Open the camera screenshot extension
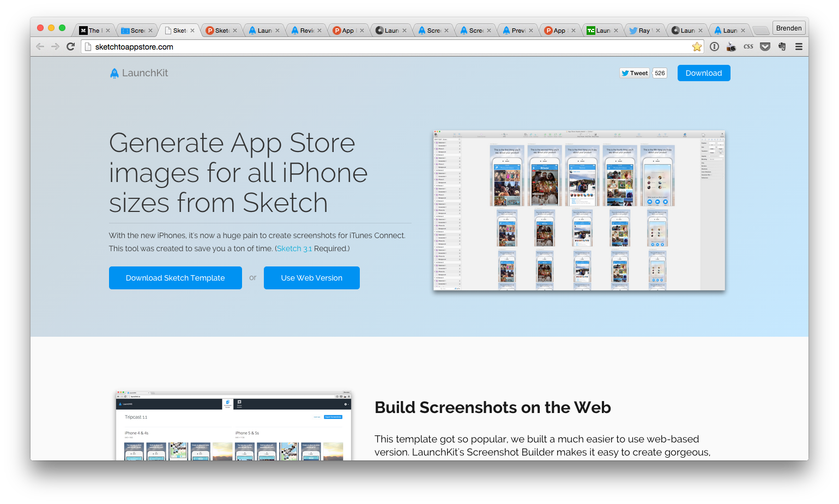Screen dimensions: 839x504 731,47
